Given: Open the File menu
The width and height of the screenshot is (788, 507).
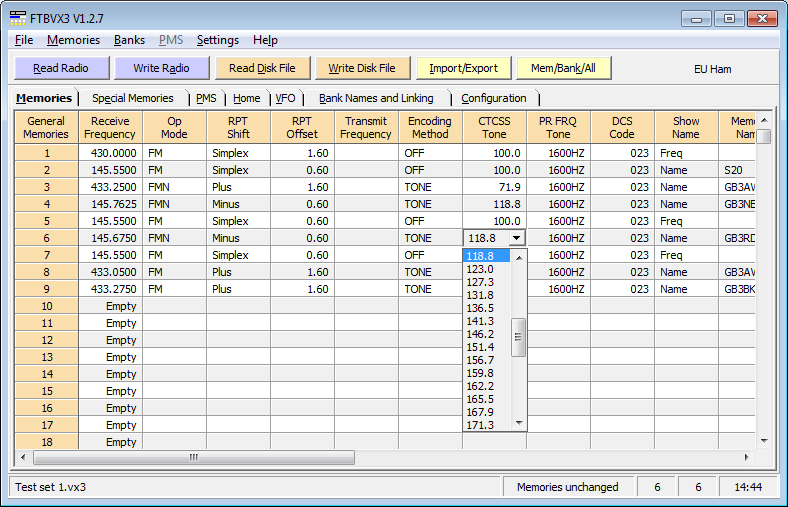Looking at the screenshot, I should 24,40.
